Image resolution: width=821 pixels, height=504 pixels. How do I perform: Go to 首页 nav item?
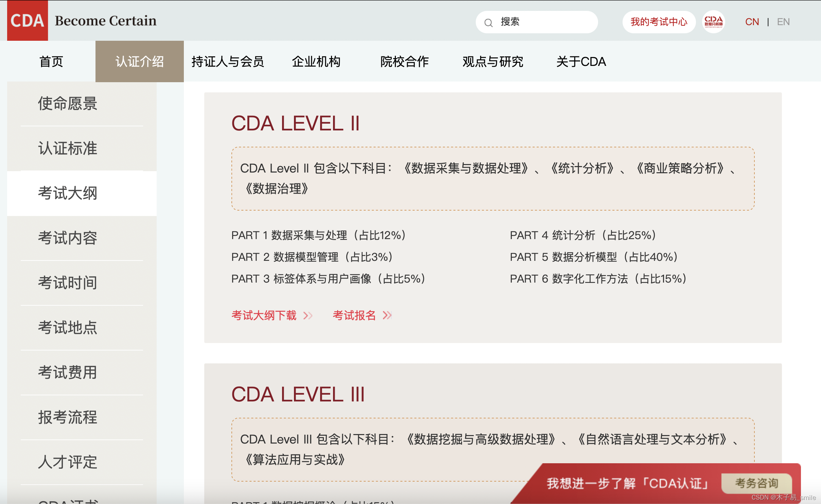pyautogui.click(x=51, y=61)
